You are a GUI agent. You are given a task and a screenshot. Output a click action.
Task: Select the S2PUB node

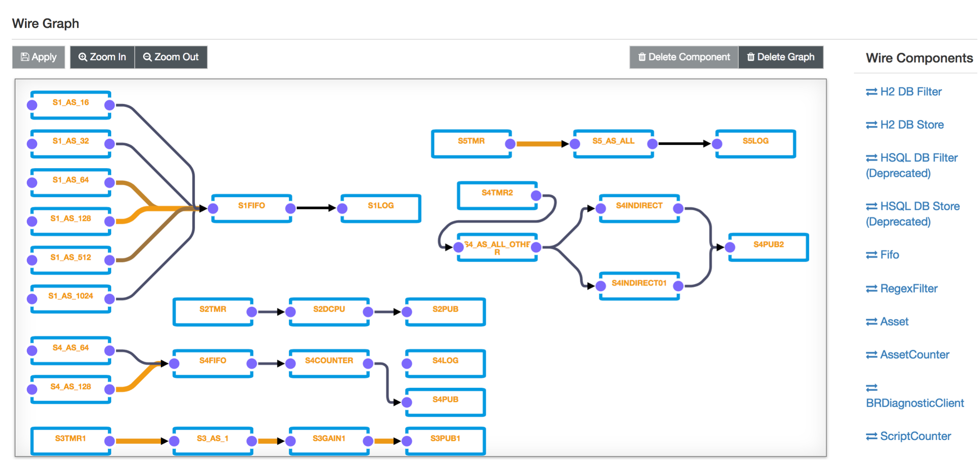click(446, 312)
